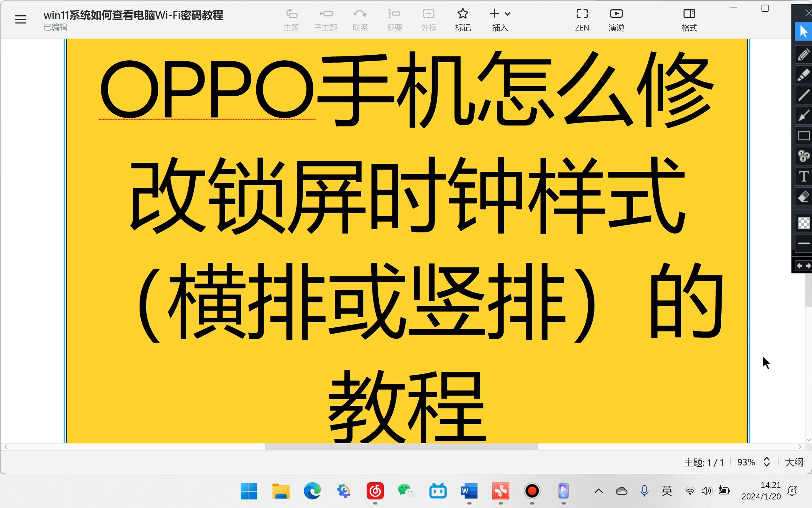Click the left arrow of horizontal scrollbar
The height and width of the screenshot is (508, 812).
click(6, 447)
